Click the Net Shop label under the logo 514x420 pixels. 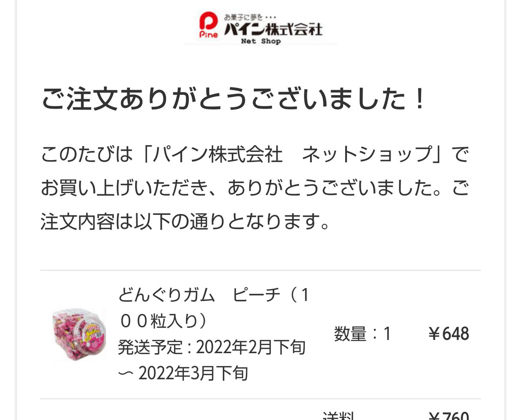click(x=260, y=42)
